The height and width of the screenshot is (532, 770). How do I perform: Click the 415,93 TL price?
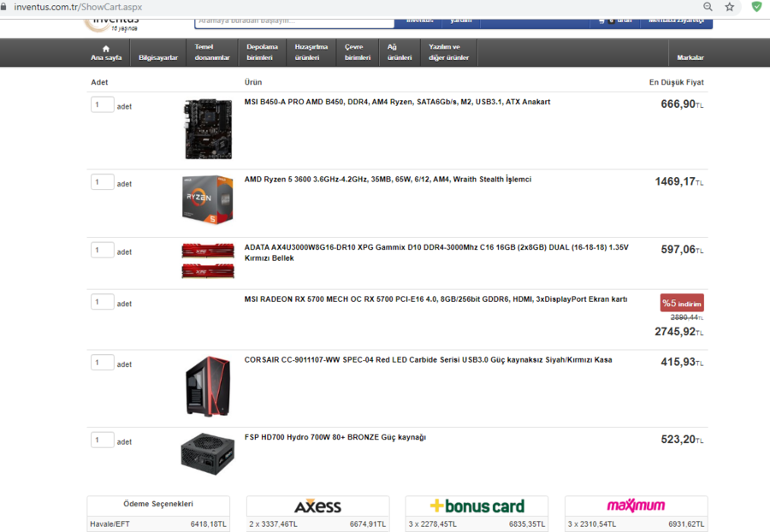tap(682, 362)
